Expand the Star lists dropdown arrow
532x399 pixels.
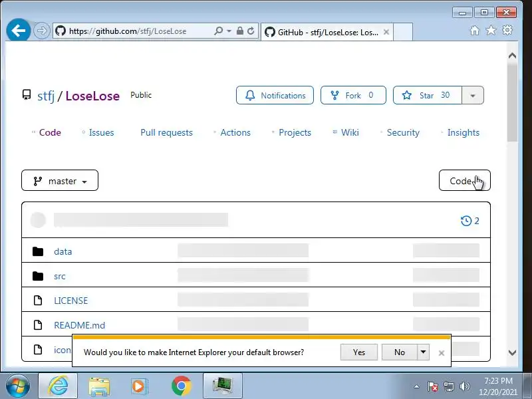[473, 95]
